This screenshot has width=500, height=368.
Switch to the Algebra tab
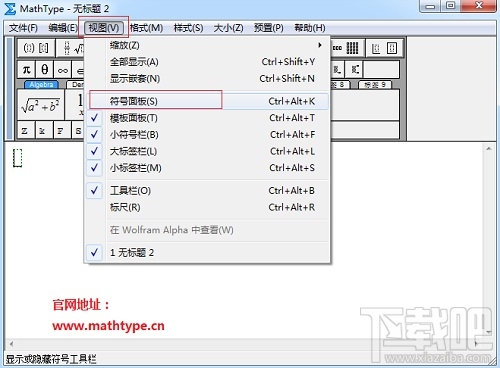click(x=41, y=85)
